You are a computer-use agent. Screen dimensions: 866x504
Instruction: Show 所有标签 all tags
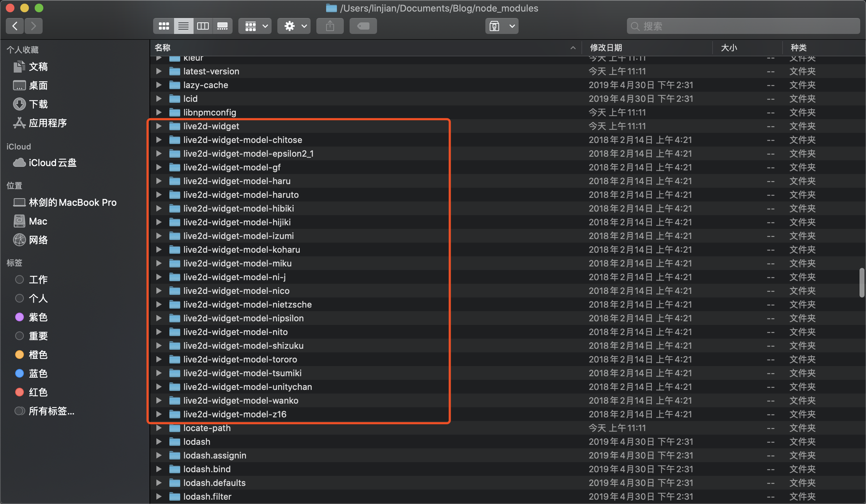click(45, 411)
